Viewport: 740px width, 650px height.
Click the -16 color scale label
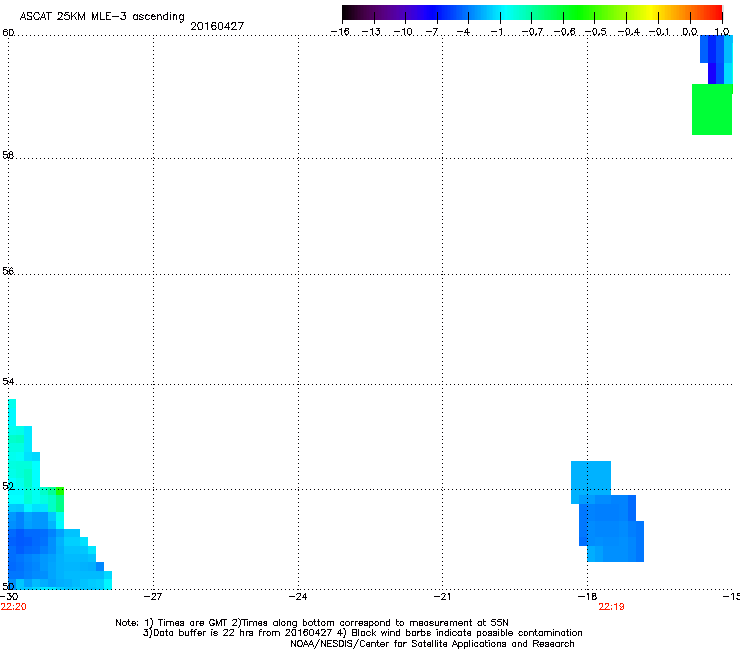point(340,32)
